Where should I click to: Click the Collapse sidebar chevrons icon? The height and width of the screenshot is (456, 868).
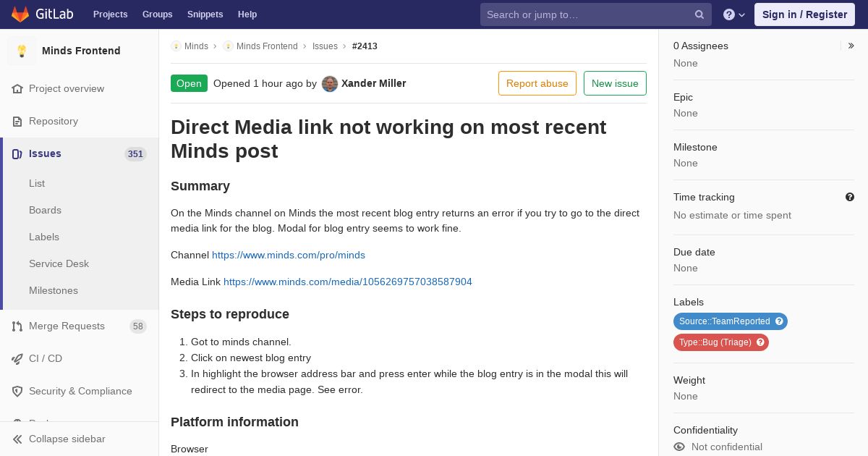[x=17, y=439]
